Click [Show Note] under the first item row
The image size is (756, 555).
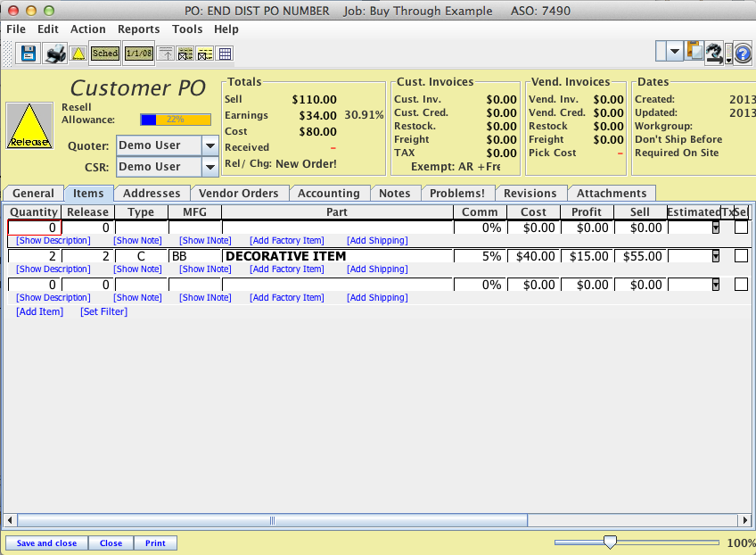coord(137,240)
